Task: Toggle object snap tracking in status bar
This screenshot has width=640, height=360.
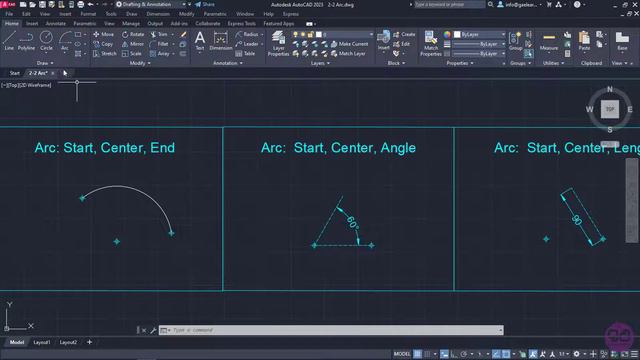Action: pyautogui.click(x=496, y=354)
